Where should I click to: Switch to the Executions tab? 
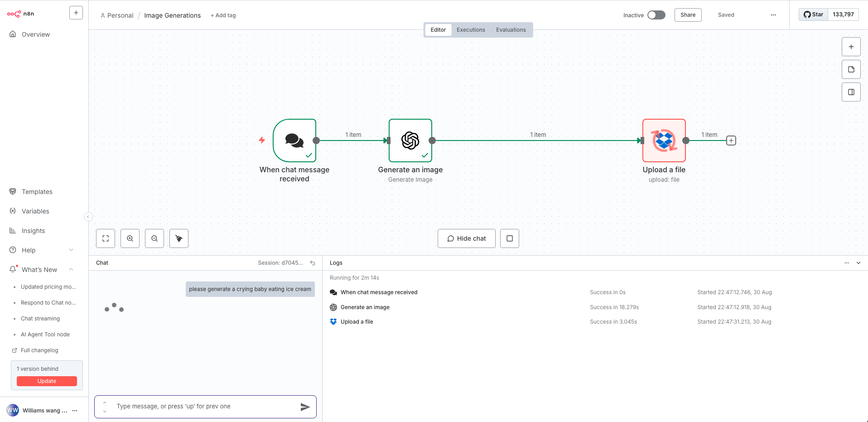tap(471, 30)
